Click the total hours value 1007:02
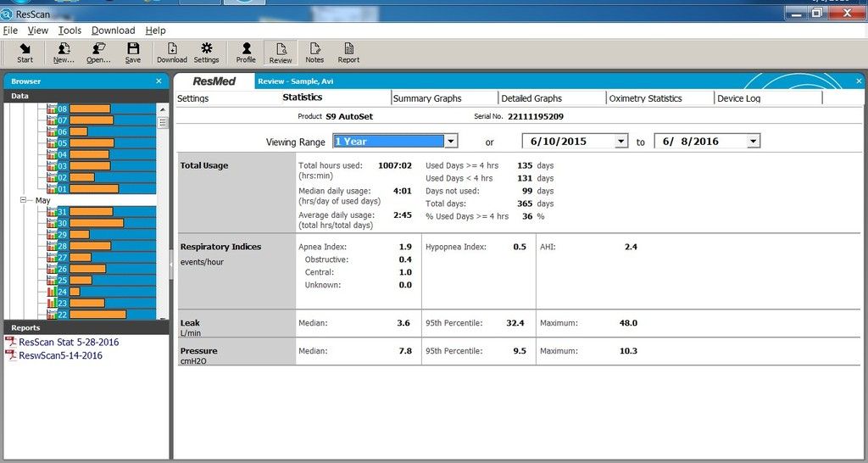The width and height of the screenshot is (868, 463). [395, 165]
